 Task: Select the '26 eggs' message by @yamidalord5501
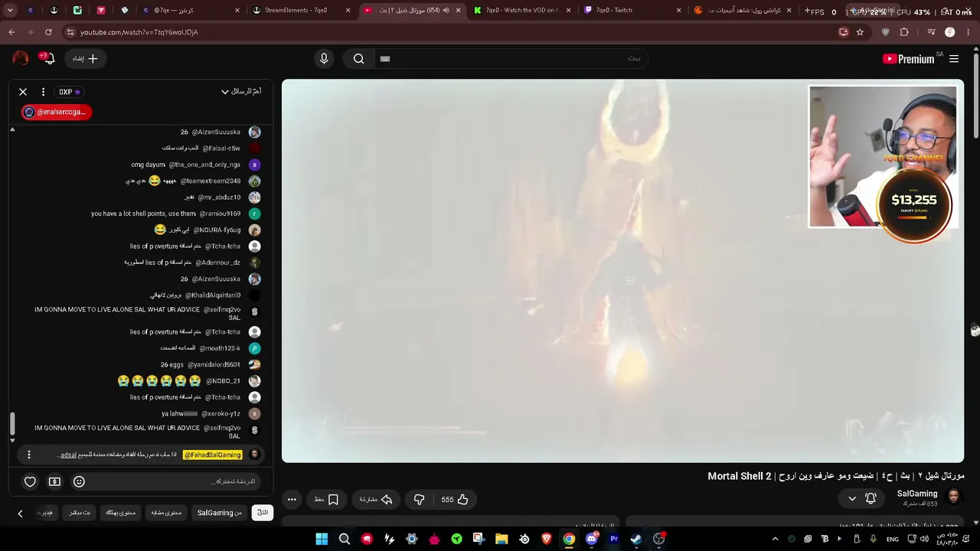click(x=172, y=364)
